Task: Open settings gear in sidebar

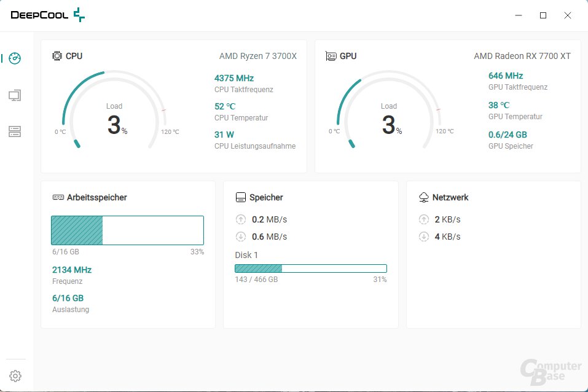Action: (x=15, y=376)
